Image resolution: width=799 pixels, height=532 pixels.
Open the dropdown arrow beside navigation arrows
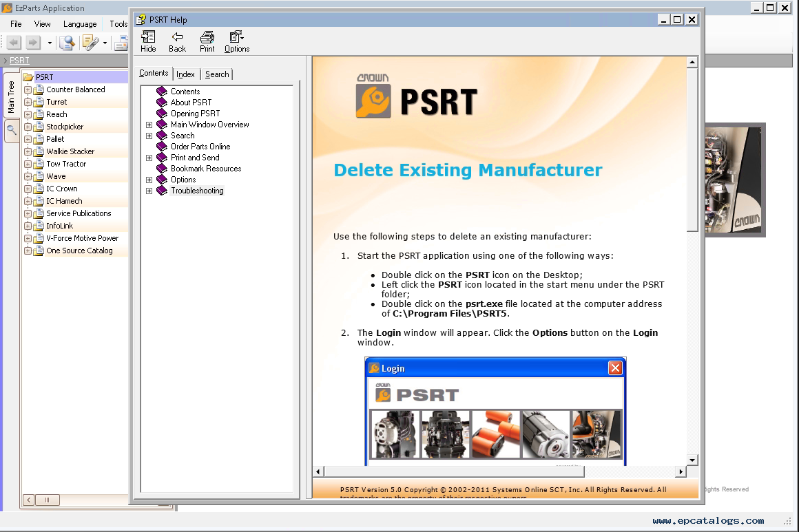tap(50, 43)
